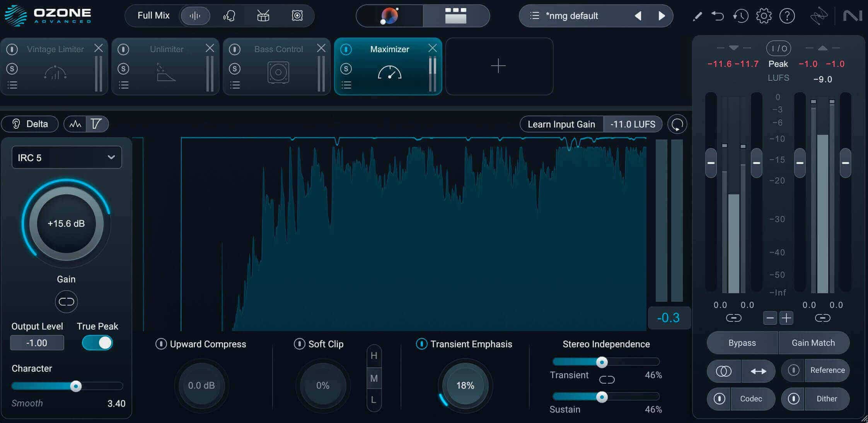Toggle Gain link icon below knob
The image size is (868, 423).
(66, 302)
